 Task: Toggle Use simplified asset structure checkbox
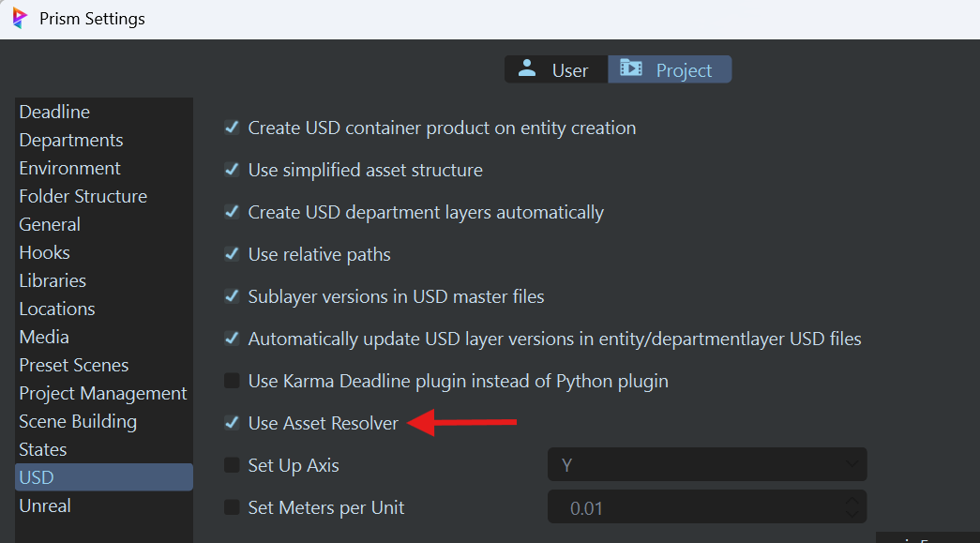[232, 170]
